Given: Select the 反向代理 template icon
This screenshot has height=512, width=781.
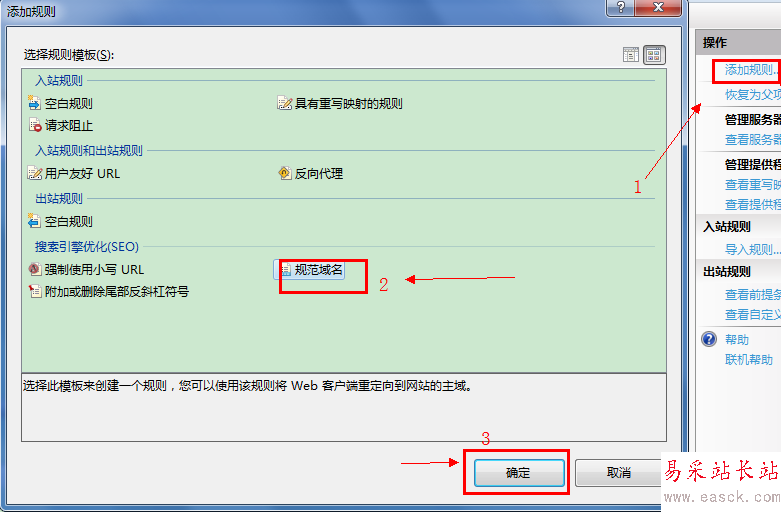Looking at the screenshot, I should (x=284, y=173).
